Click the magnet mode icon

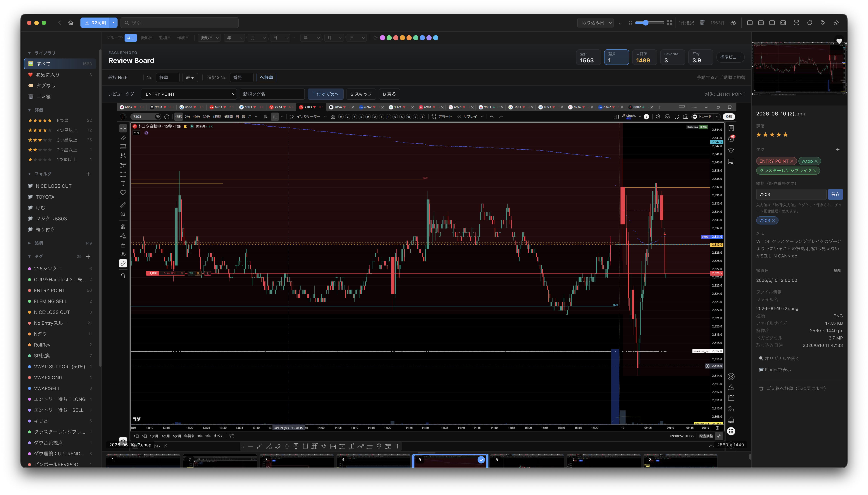(x=123, y=226)
